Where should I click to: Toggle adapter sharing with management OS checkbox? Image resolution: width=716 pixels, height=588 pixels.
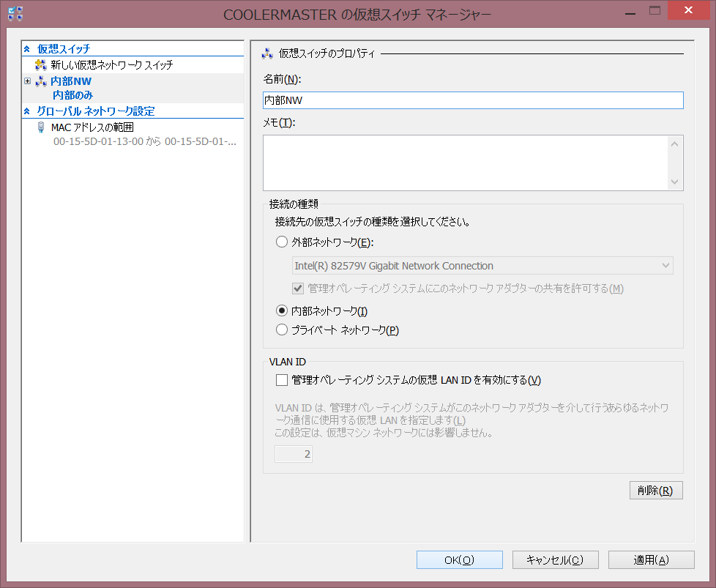coord(298,289)
